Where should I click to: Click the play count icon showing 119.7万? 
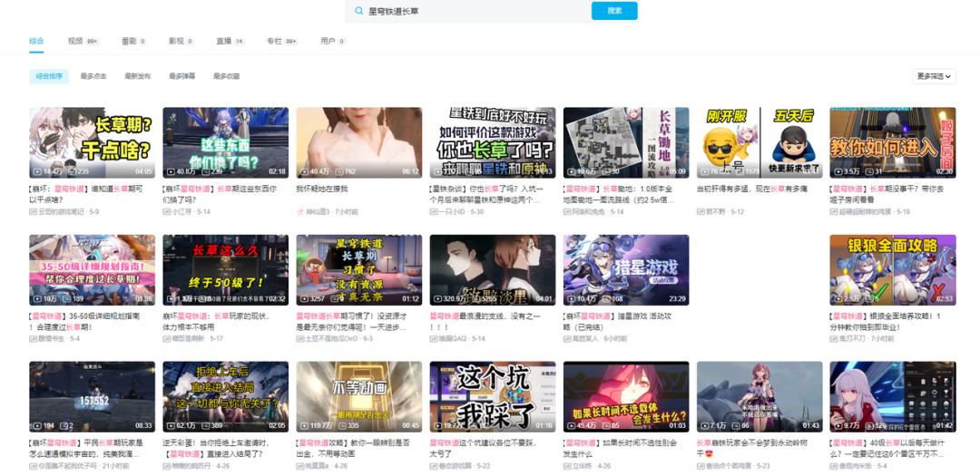coord(304,425)
